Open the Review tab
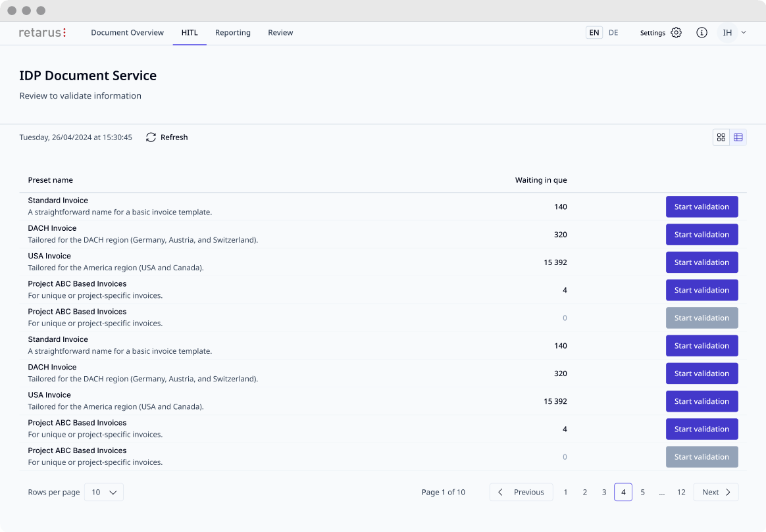The height and width of the screenshot is (532, 766). click(280, 33)
